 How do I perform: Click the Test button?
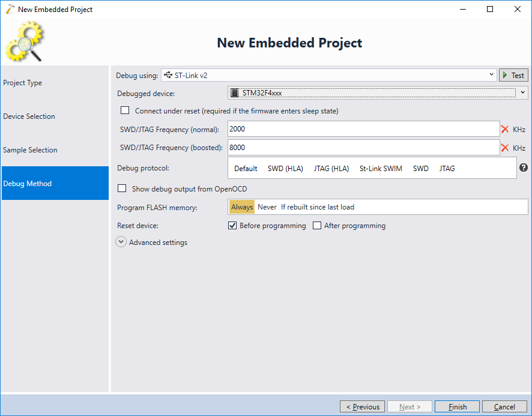point(513,75)
